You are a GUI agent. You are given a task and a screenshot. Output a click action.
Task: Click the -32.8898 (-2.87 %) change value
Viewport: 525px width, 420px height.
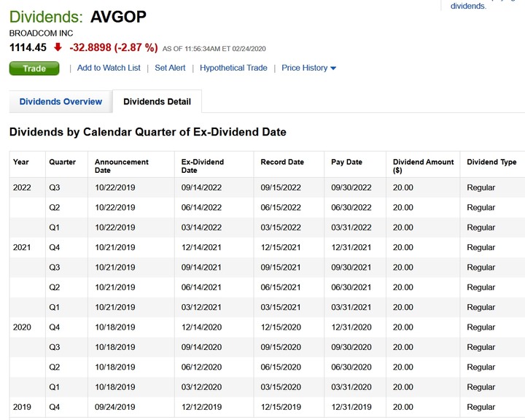[x=114, y=47]
